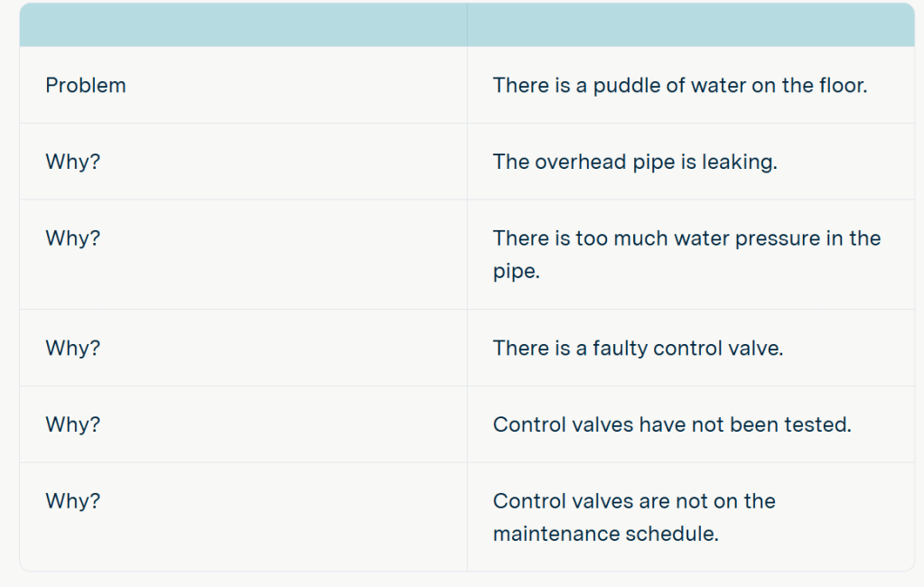Image resolution: width=924 pixels, height=587 pixels.
Task: Click 'Control valves have not been tested' text
Action: click(672, 424)
